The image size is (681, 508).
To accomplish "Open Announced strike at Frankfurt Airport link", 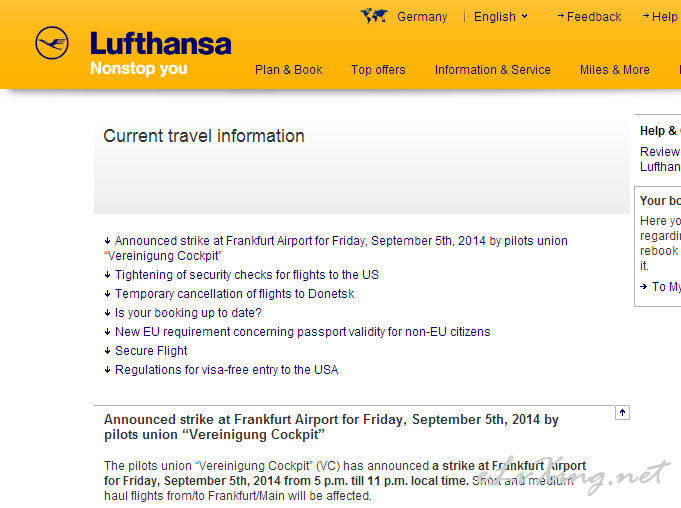I will [336, 248].
